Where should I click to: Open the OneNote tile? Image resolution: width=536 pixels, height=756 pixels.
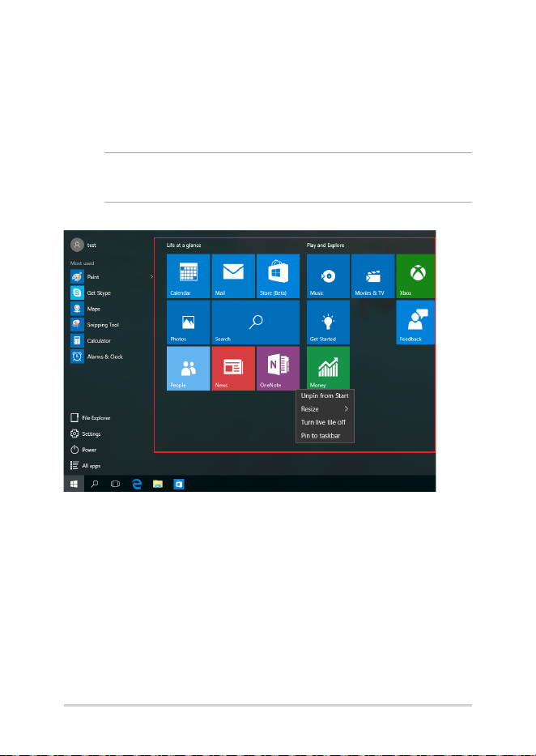click(x=278, y=369)
